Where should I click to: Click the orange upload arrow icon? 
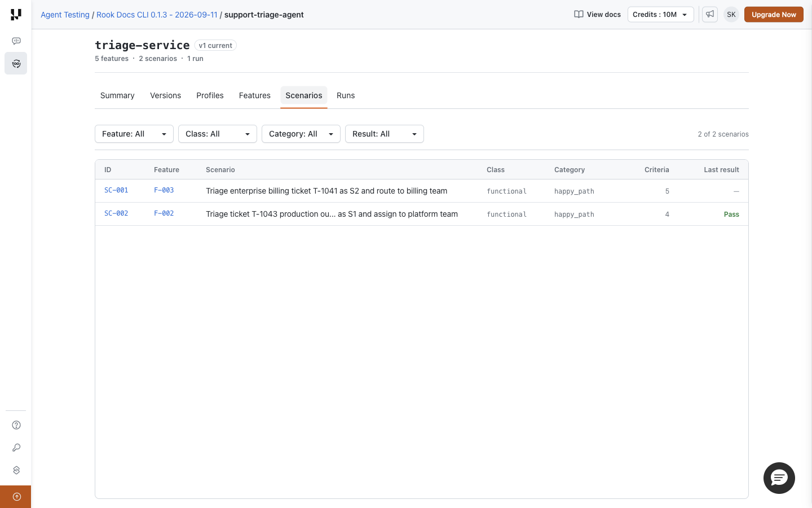(x=16, y=497)
